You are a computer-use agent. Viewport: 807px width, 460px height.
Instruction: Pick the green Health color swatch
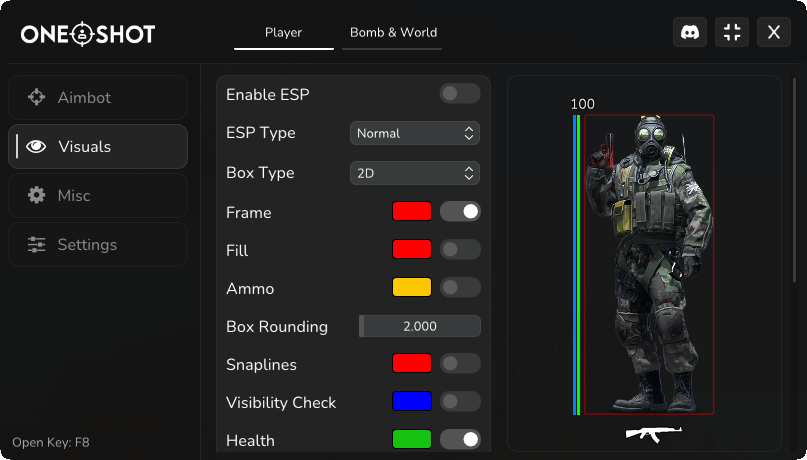(x=412, y=439)
